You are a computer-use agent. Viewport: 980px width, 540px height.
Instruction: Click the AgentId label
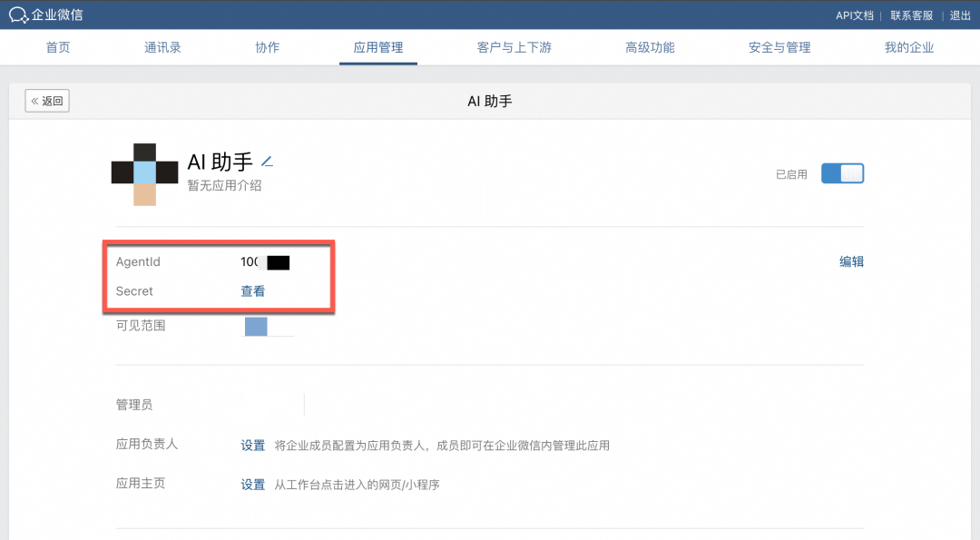(x=138, y=262)
